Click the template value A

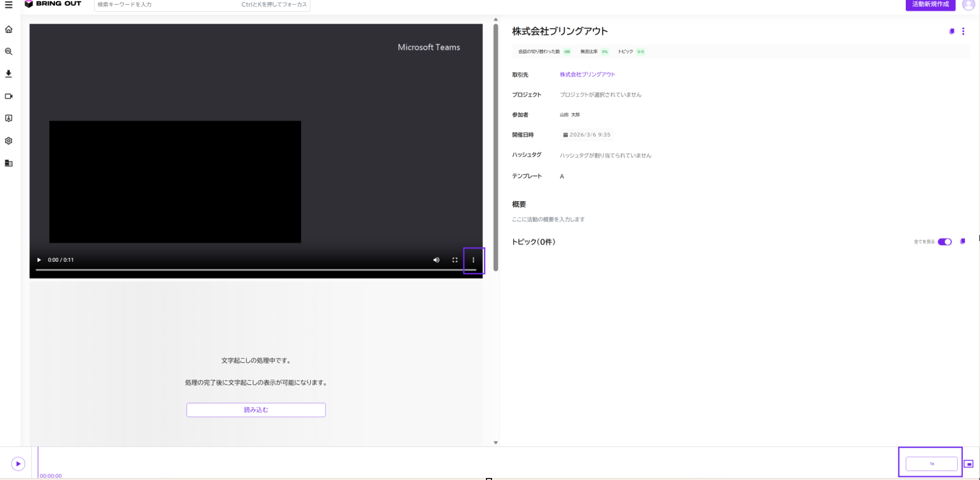(x=562, y=176)
